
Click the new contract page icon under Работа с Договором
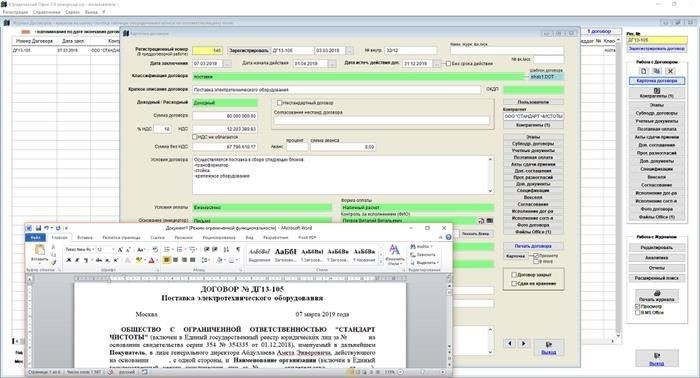643,71
